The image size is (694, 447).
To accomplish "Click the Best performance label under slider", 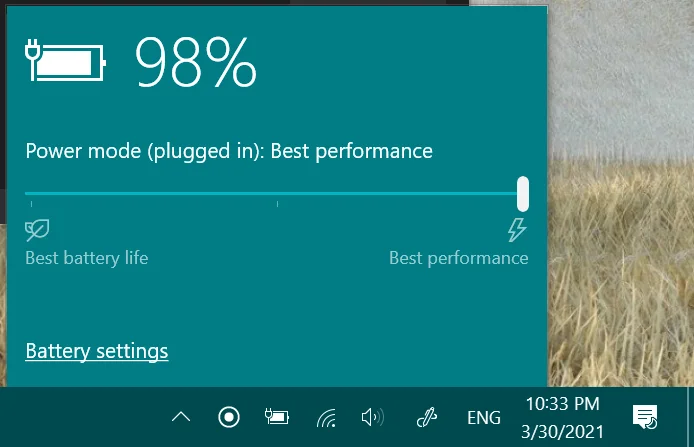I will click(459, 258).
